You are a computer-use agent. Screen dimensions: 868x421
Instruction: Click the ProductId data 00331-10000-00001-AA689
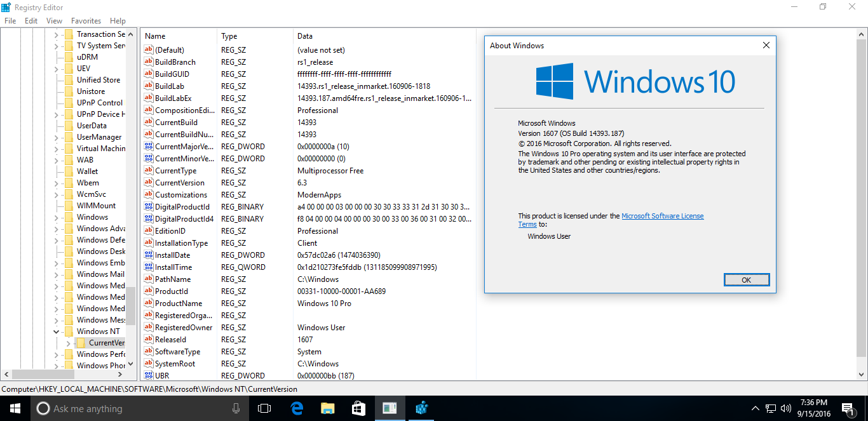click(341, 291)
